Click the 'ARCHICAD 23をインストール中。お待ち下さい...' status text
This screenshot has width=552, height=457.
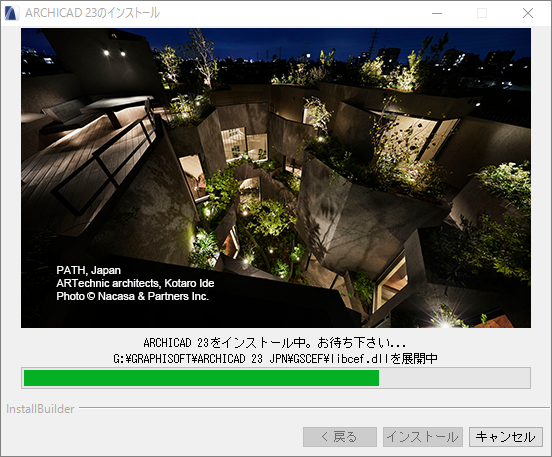click(275, 343)
